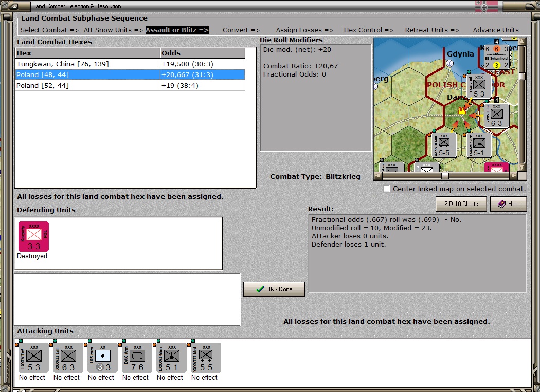
Task: Enable Center linked map on selected combat
Action: pyautogui.click(x=387, y=189)
